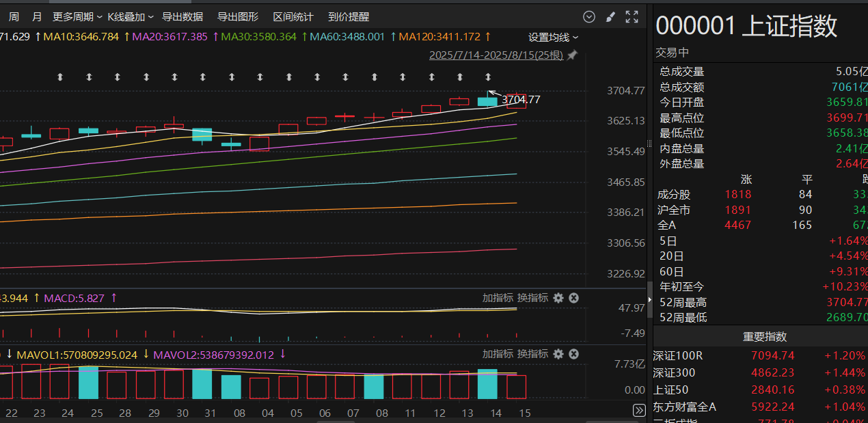This screenshot has width=868, height=423.
Task: Open the MAVOL volume panel gear settings
Action: (558, 354)
